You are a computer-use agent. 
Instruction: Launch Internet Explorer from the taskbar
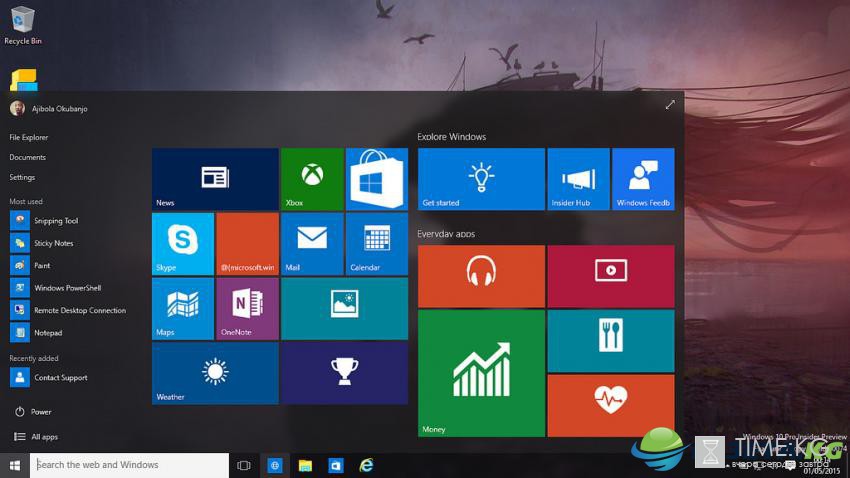[366, 466]
